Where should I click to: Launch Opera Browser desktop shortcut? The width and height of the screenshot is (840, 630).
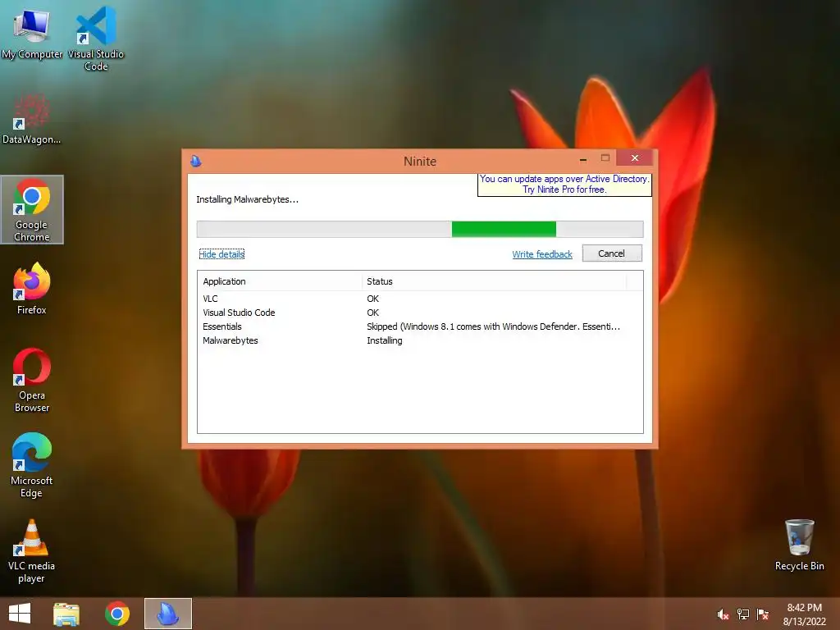(x=32, y=381)
